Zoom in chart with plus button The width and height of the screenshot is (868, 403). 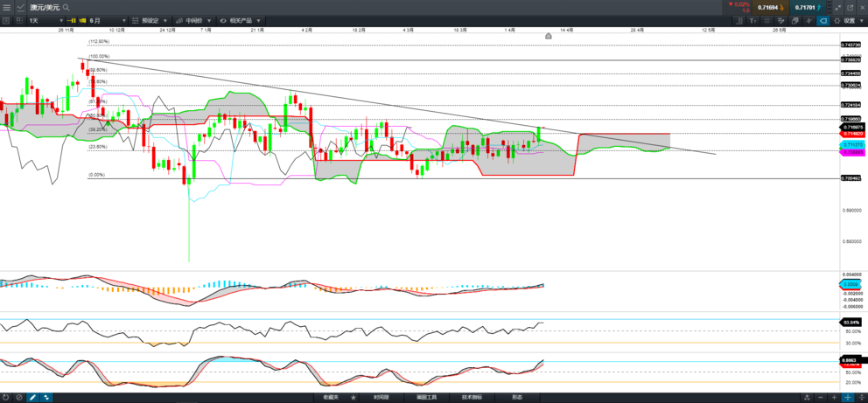(834, 397)
